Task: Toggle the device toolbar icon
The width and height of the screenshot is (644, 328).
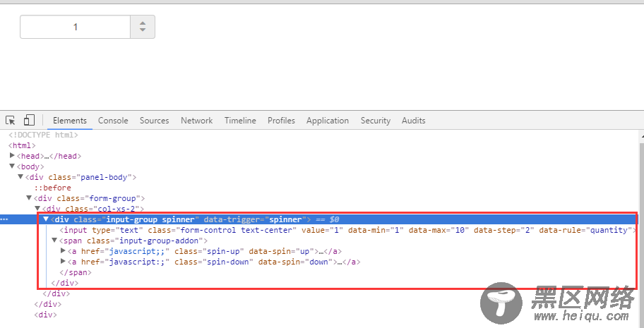Action: [x=29, y=120]
